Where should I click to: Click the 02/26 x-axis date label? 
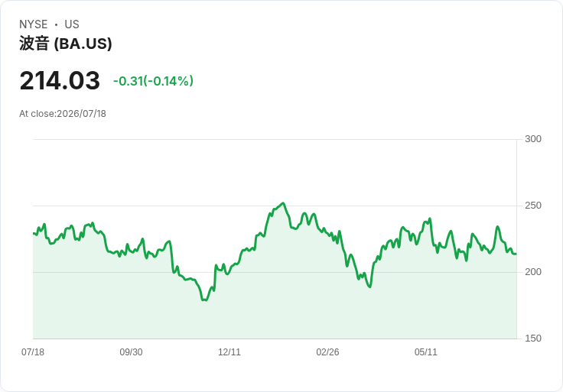point(327,352)
